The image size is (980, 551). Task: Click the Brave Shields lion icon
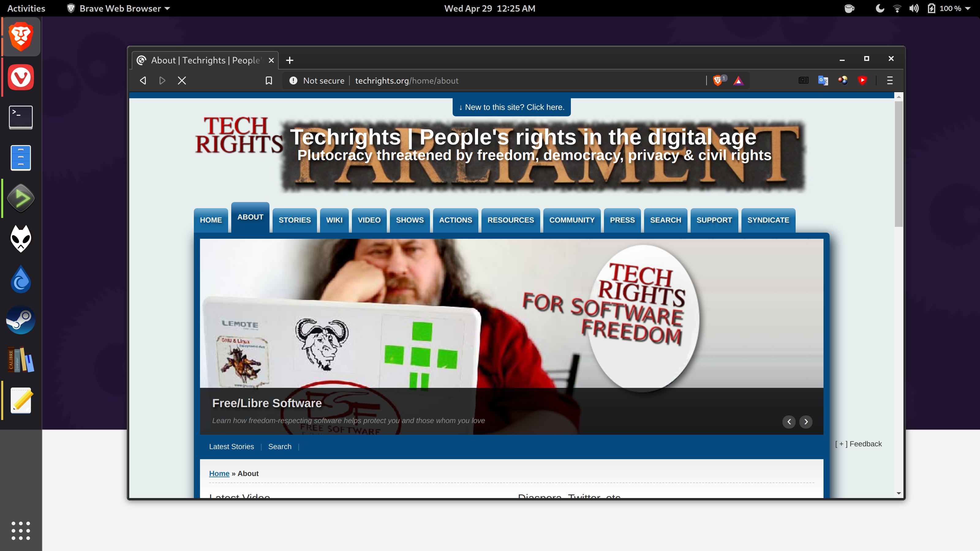718,81
